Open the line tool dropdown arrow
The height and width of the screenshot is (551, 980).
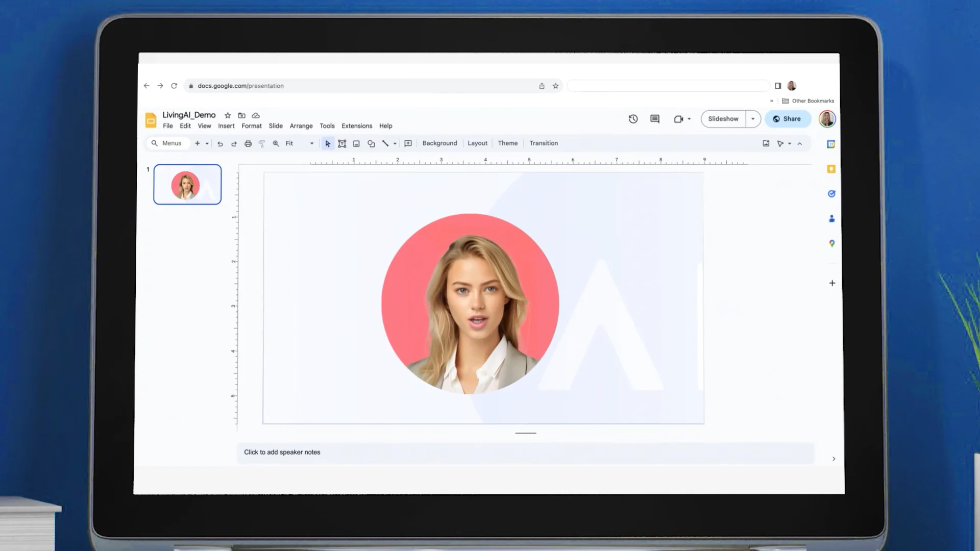[x=395, y=144]
